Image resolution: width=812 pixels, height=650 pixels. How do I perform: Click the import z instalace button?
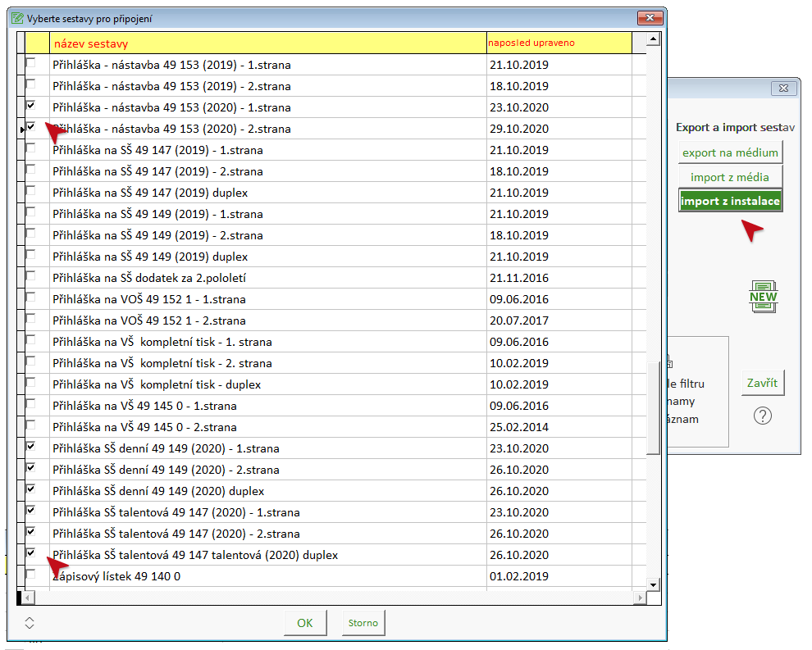pos(730,201)
